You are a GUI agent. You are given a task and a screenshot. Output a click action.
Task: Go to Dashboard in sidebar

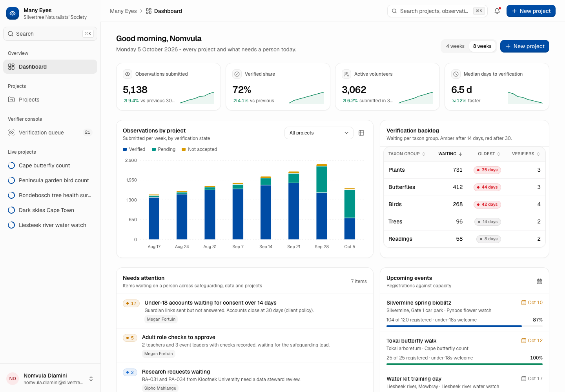tap(50, 67)
